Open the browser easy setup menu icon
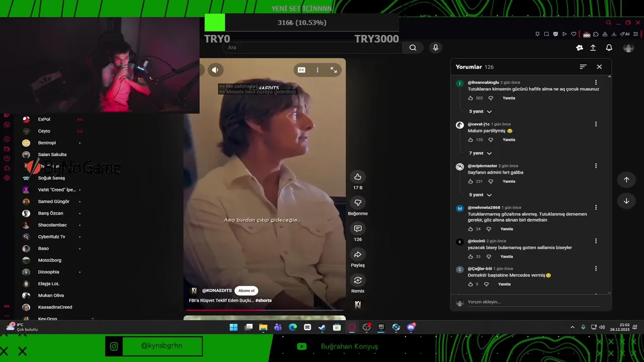Viewport: 644px width, 362px height. tap(636, 34)
